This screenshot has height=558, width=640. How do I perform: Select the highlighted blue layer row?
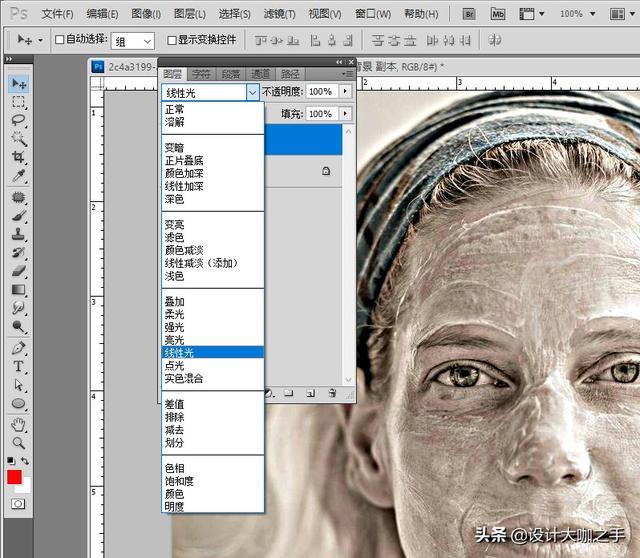point(303,140)
